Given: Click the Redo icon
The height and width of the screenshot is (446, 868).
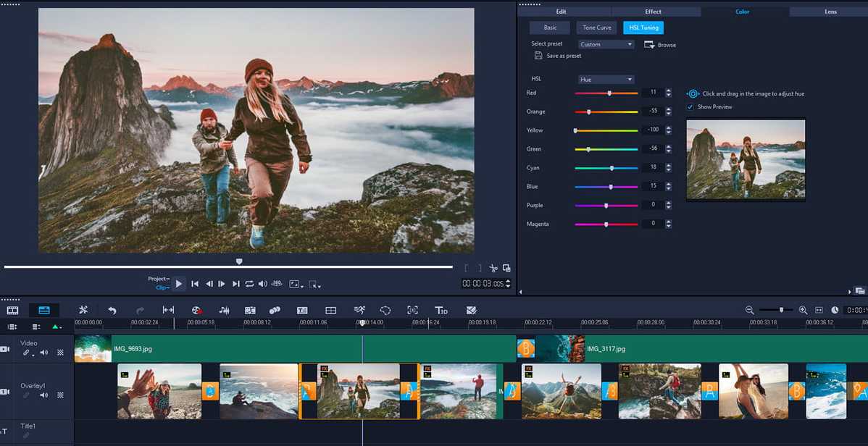Looking at the screenshot, I should pos(139,310).
